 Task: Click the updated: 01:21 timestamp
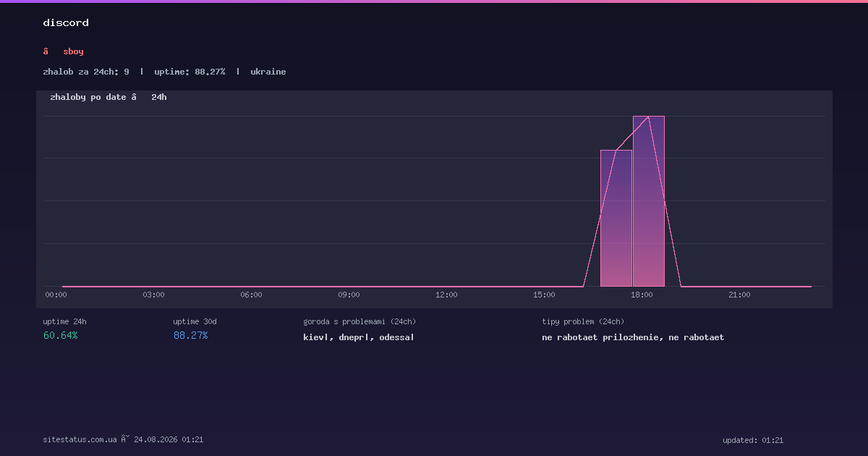pos(753,440)
